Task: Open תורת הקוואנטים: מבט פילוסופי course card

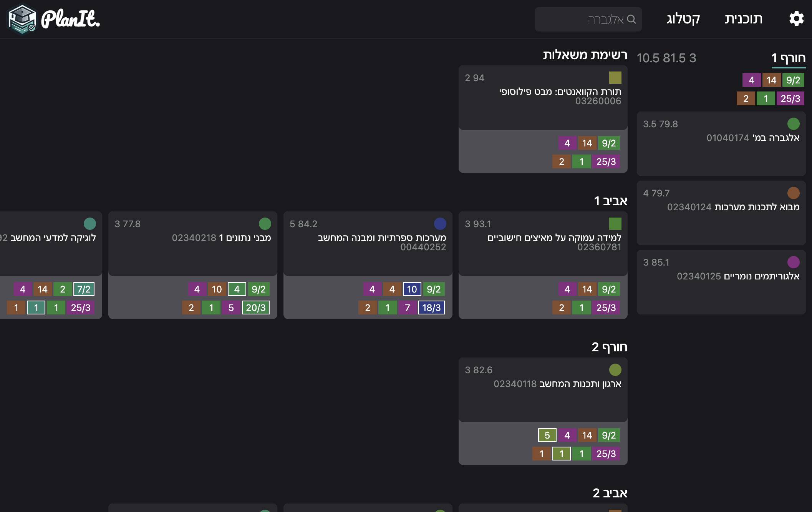Action: [543, 98]
